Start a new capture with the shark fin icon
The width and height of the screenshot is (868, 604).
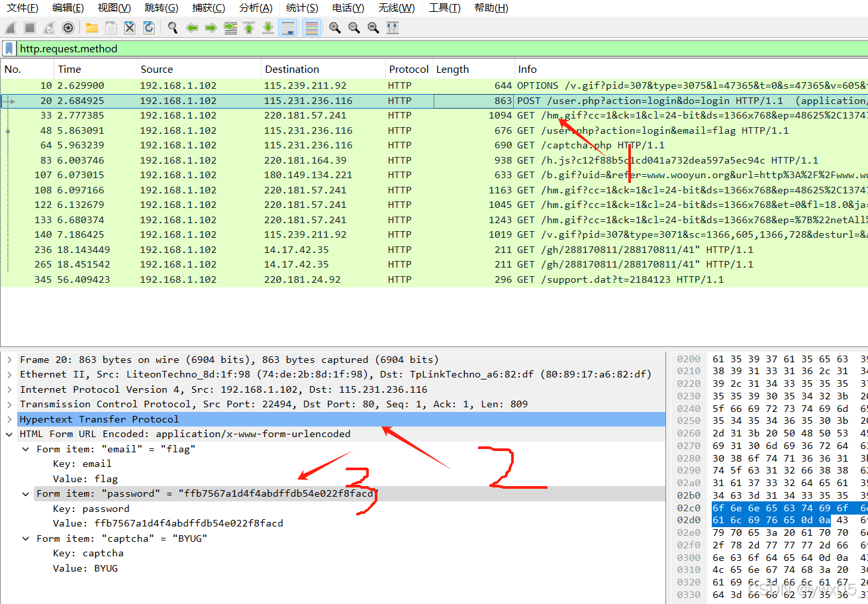[x=11, y=27]
